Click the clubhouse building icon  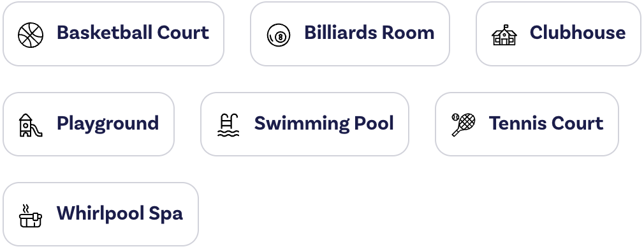[x=504, y=34]
